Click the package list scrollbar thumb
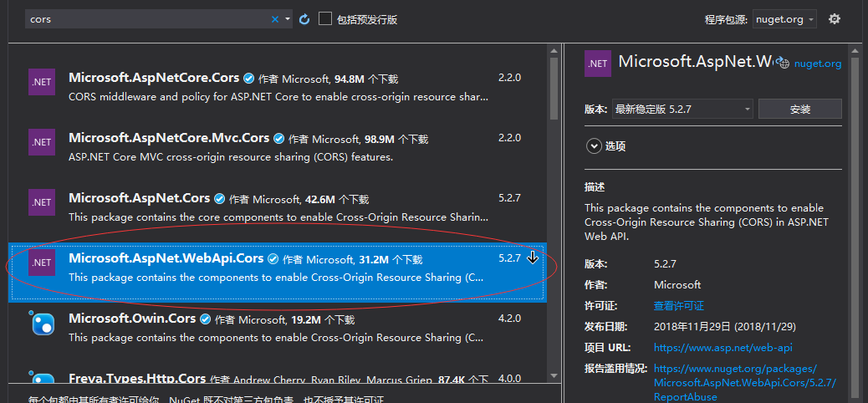Viewport: 868px width, 403px height. pyautogui.click(x=554, y=88)
